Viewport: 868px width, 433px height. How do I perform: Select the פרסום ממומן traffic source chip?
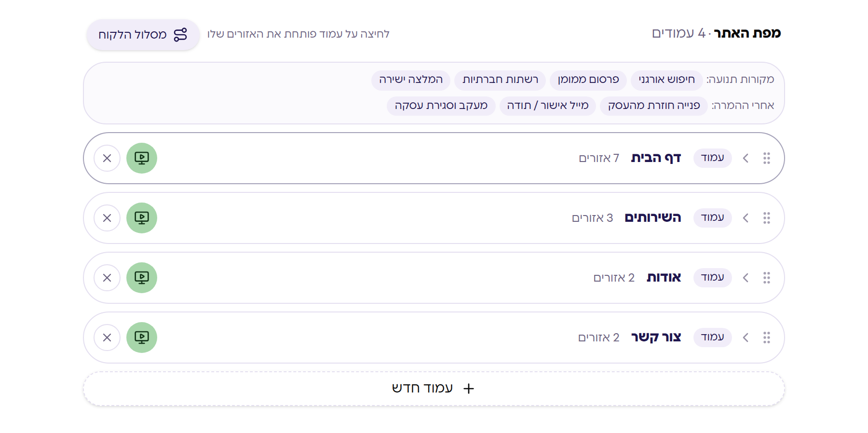(588, 80)
